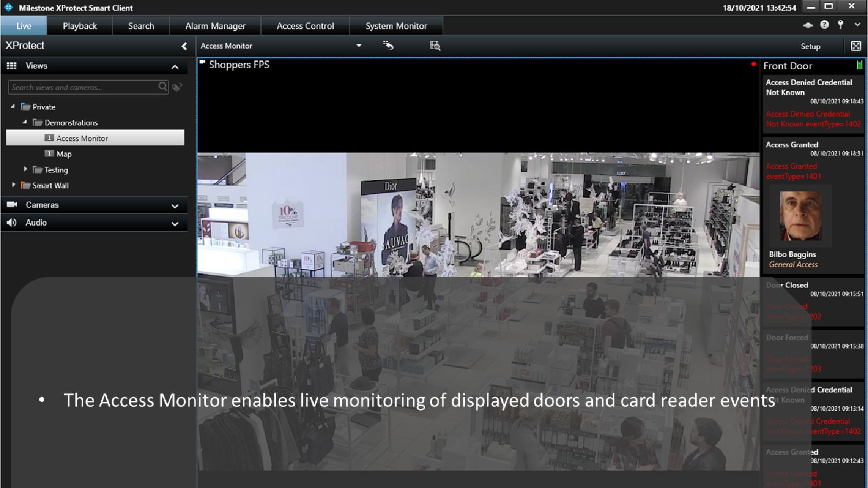Collapse the Views section chevron
This screenshot has height=488, width=868.
[175, 67]
